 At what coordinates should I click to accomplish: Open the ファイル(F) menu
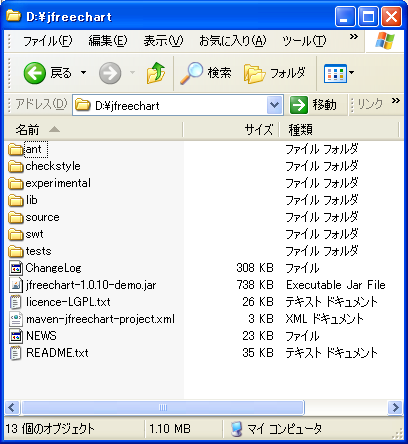click(x=47, y=41)
